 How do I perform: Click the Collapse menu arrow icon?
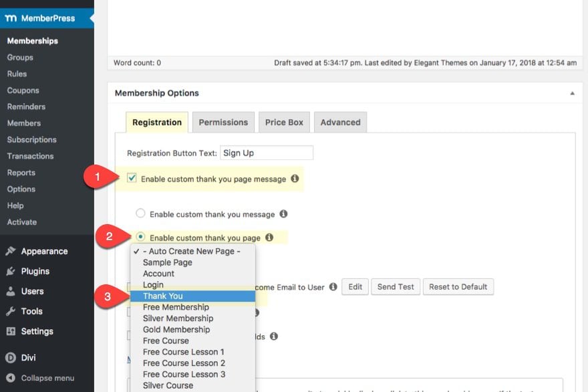click(x=11, y=378)
